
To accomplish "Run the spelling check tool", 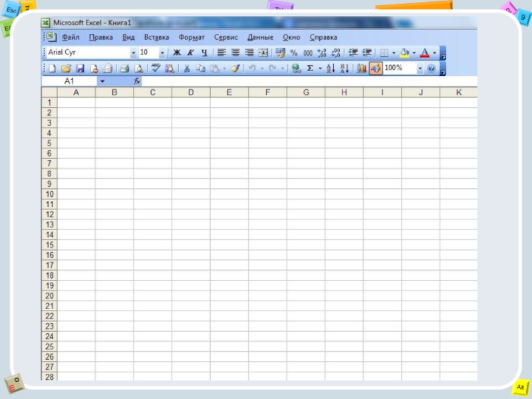I will click(x=156, y=68).
